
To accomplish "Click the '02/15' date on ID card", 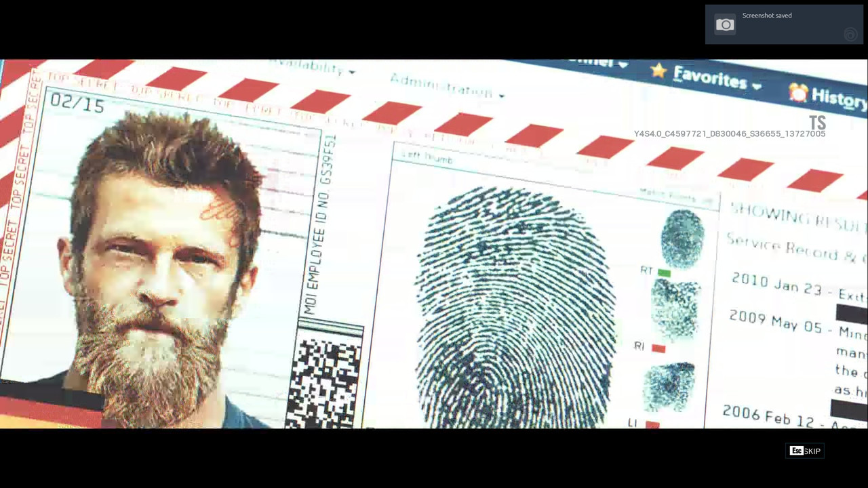I will (77, 104).
